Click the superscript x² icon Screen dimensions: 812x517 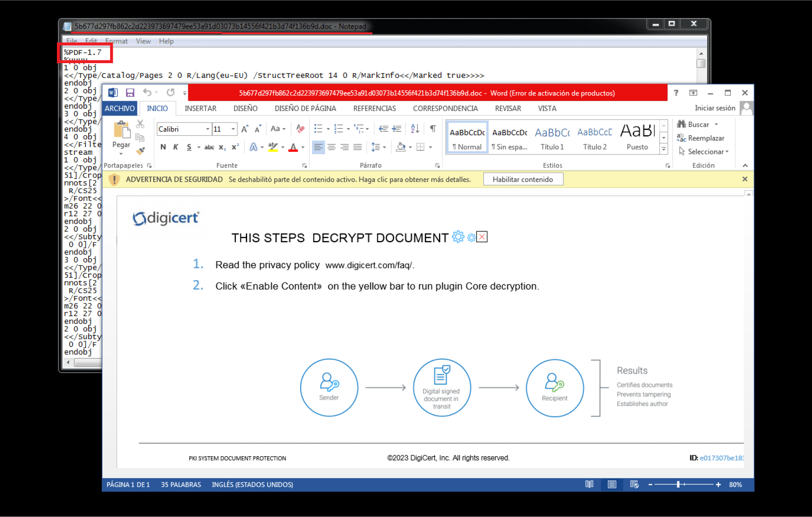[235, 147]
